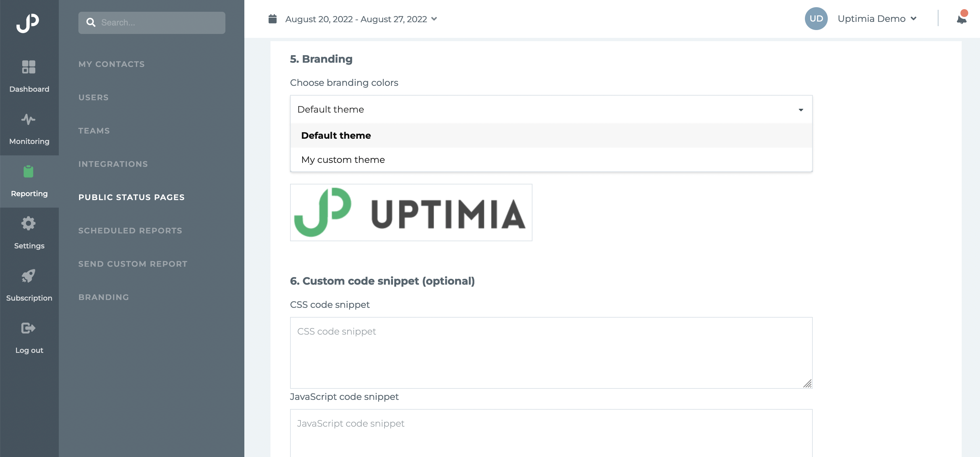980x457 pixels.
Task: Select the My custom theme option
Action: pos(551,160)
